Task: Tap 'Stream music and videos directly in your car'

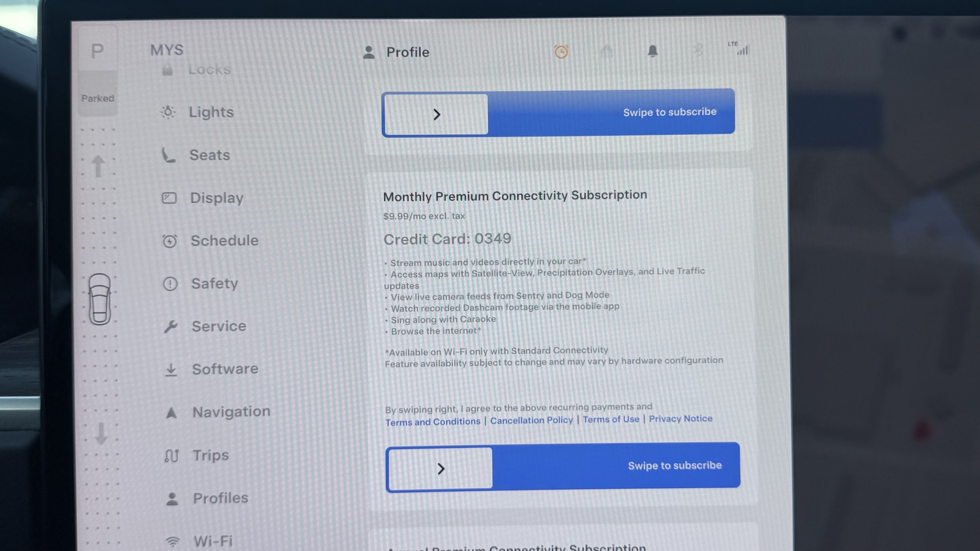Action: click(x=485, y=262)
